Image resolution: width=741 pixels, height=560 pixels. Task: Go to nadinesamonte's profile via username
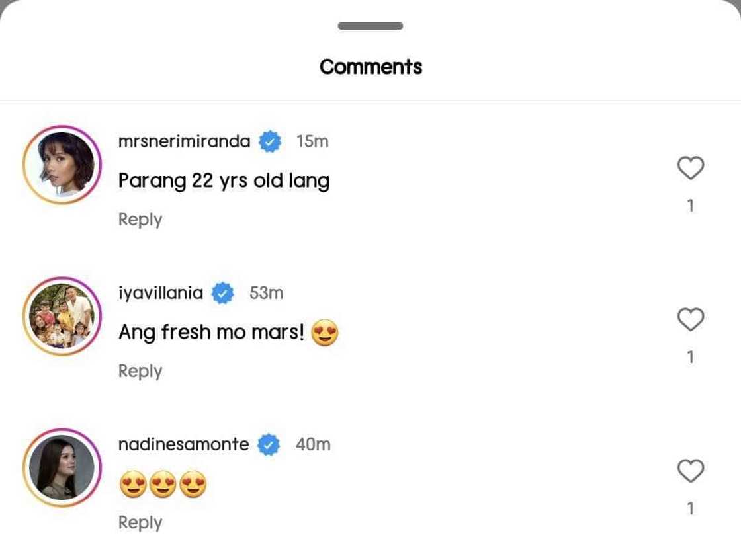[x=183, y=444]
